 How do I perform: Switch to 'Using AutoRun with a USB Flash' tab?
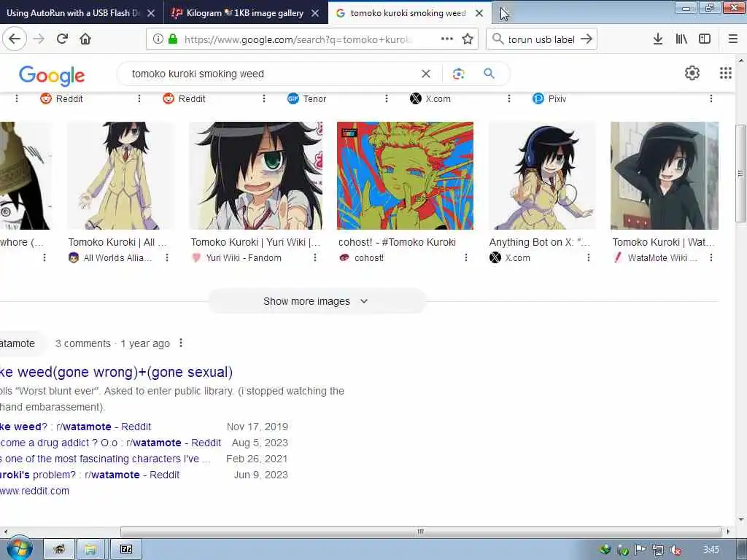click(73, 13)
